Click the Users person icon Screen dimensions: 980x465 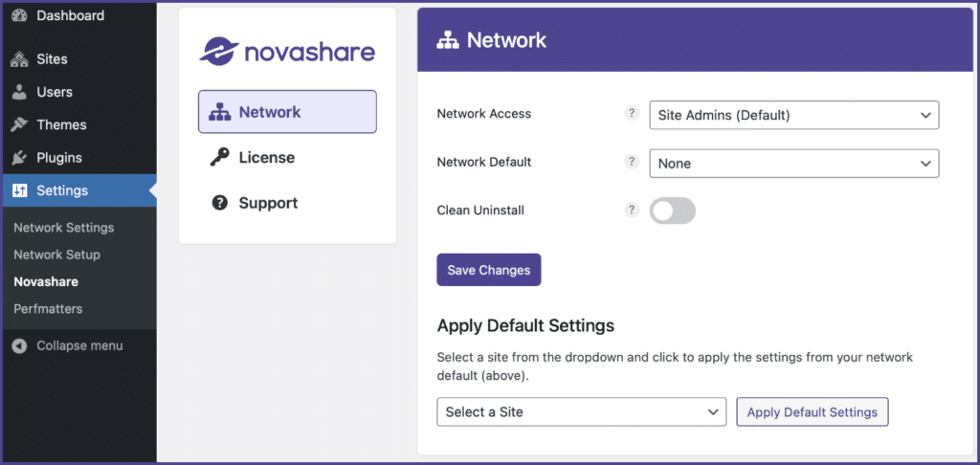pos(19,92)
